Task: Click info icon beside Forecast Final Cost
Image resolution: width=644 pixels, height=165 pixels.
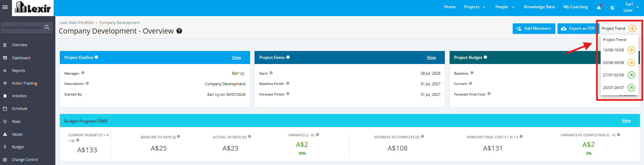Action: (489, 94)
